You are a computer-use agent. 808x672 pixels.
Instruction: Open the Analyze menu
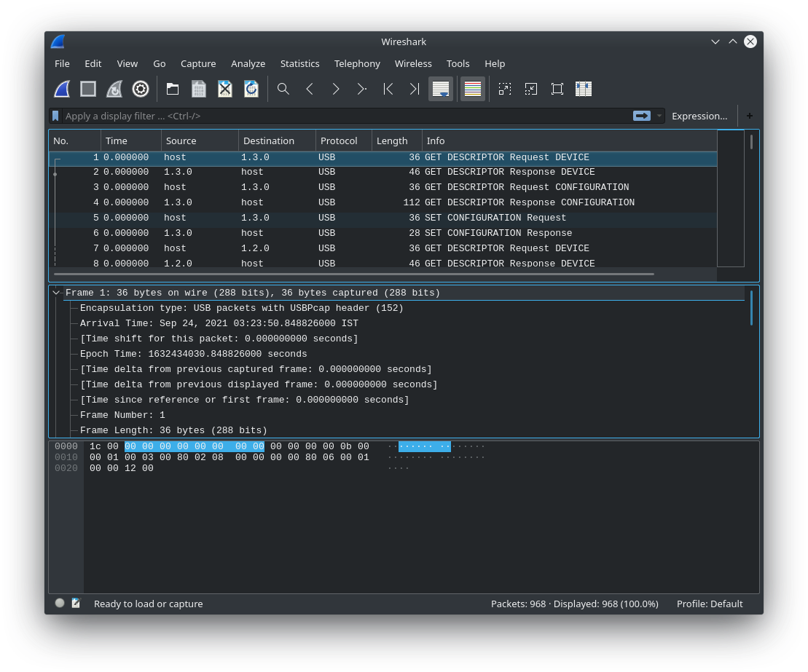tap(248, 63)
